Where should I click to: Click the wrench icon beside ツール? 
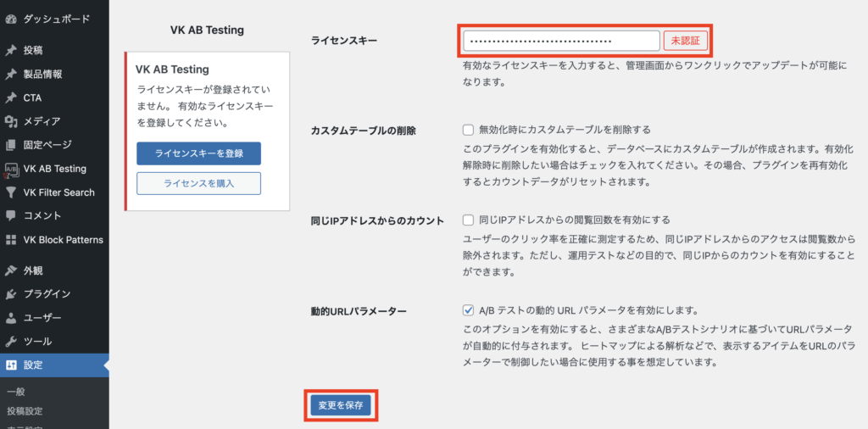(x=11, y=342)
